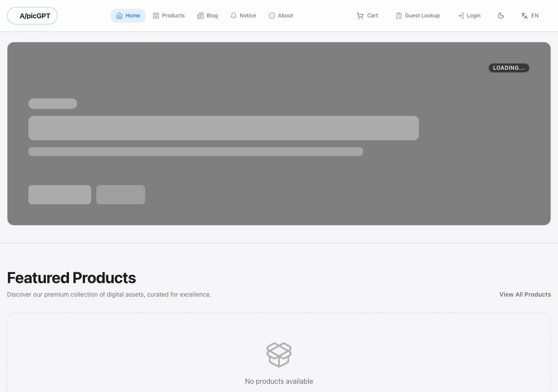The image size is (558, 392).
Task: Click the LOADING... badge in the banner
Action: (509, 68)
